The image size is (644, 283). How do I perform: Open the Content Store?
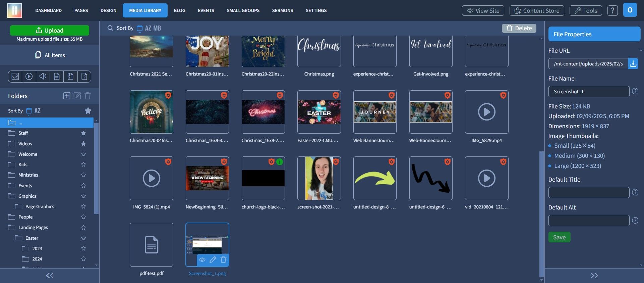pyautogui.click(x=537, y=10)
